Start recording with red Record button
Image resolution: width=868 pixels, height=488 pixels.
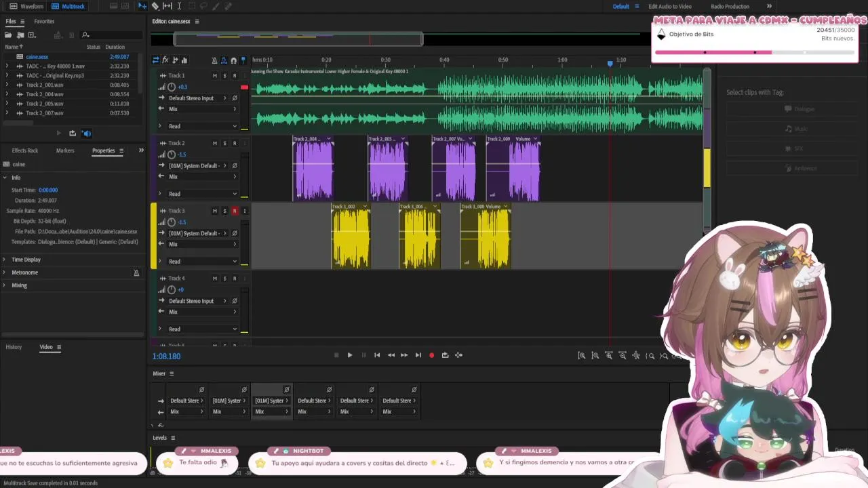click(431, 355)
